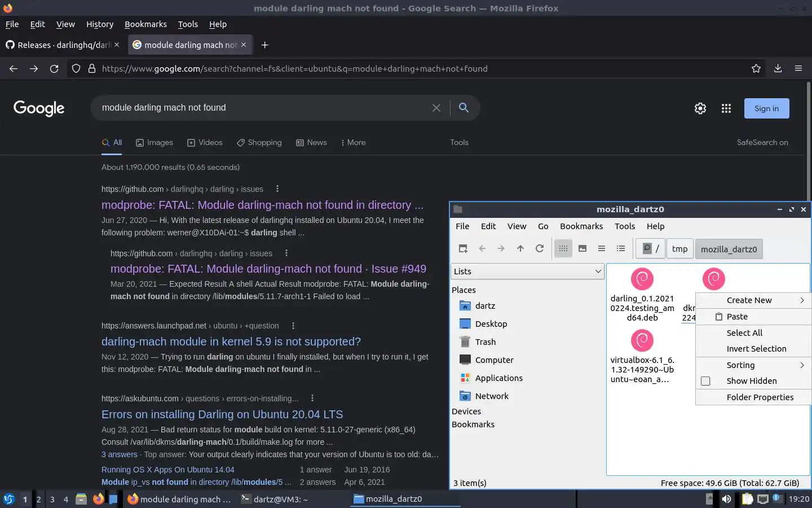Launch Firefox from the taskbar quick launcher
Image resolution: width=812 pixels, height=508 pixels.
tap(98, 499)
